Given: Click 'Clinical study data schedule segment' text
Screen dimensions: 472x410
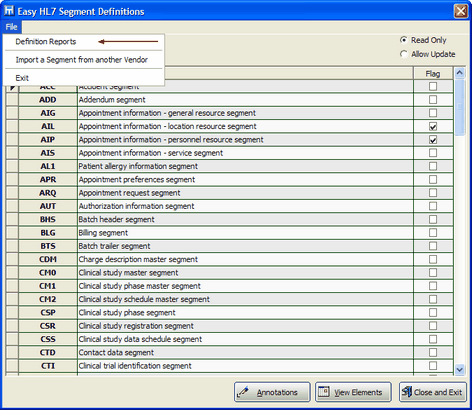Looking at the screenshot, I should pos(140,339).
